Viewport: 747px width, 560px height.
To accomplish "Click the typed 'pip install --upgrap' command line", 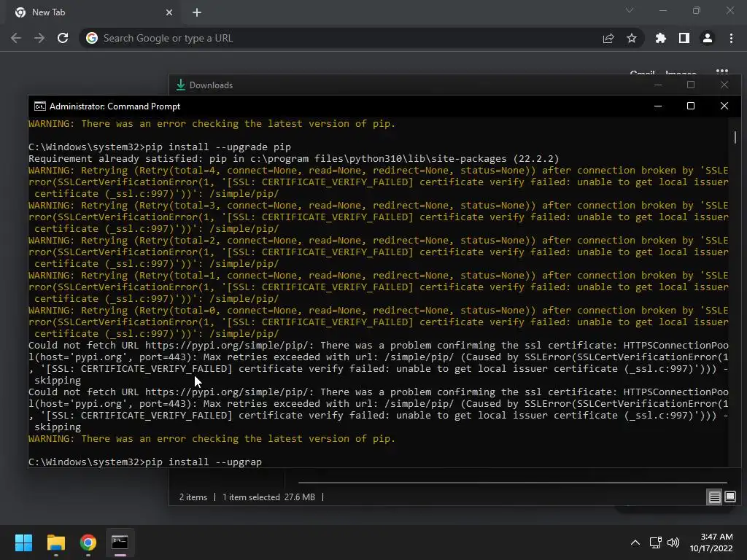I will coord(145,462).
